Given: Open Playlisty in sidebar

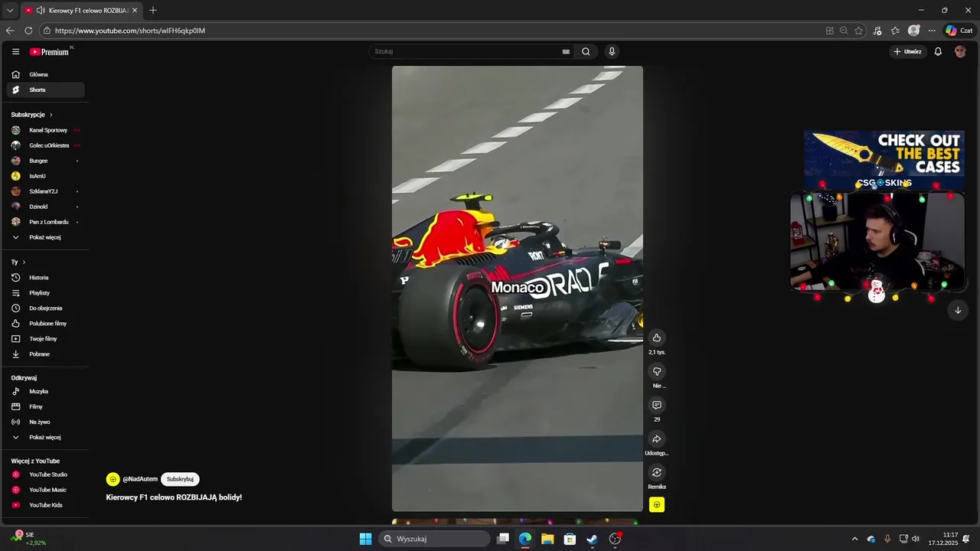Looking at the screenshot, I should coord(46,293).
